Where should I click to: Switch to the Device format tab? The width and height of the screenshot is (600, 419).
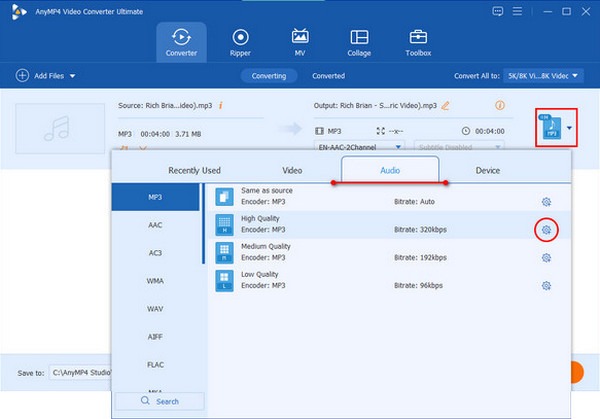pos(488,170)
